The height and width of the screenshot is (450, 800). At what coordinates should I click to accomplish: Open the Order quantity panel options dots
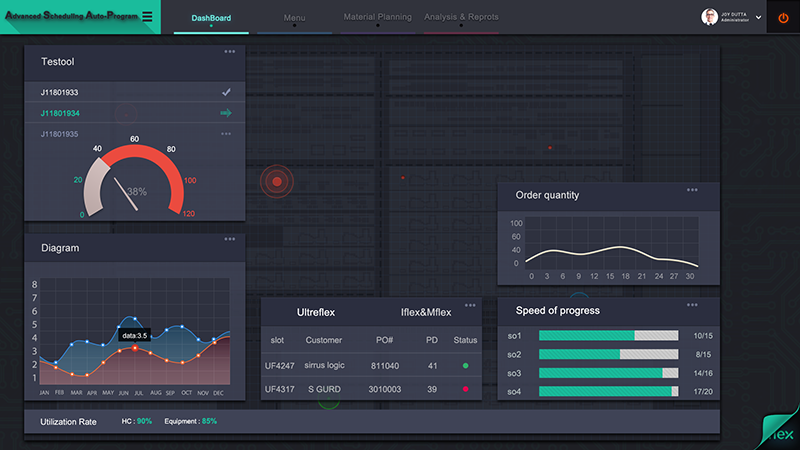pyautogui.click(x=692, y=190)
